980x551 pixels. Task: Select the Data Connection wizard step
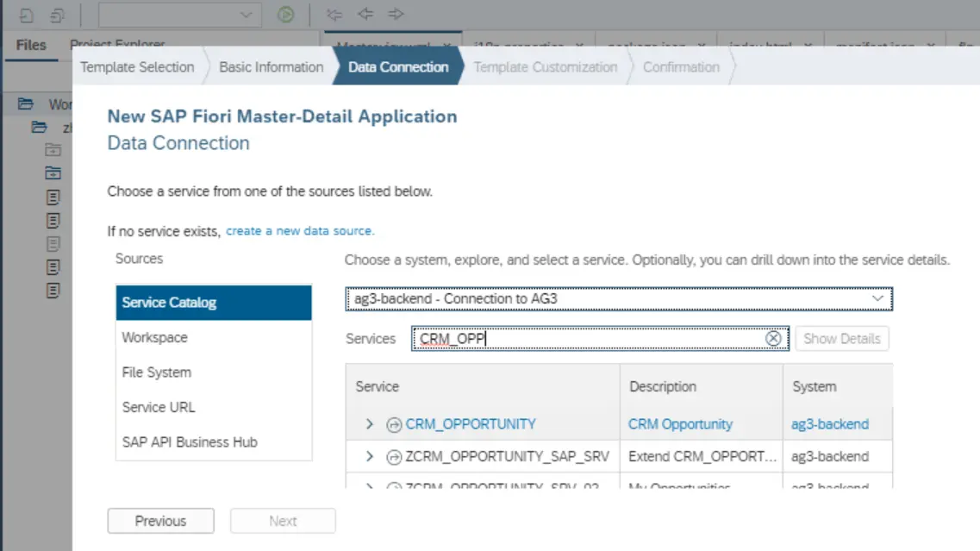(x=398, y=67)
